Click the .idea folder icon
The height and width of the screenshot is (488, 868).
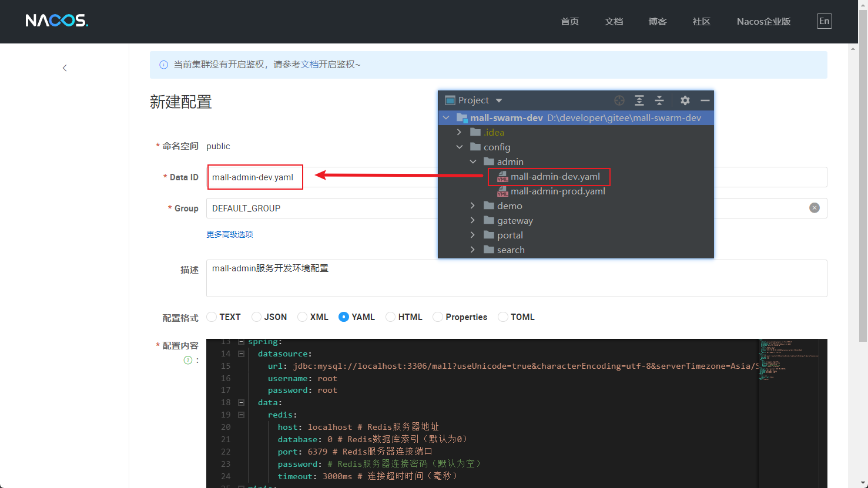[x=475, y=133]
